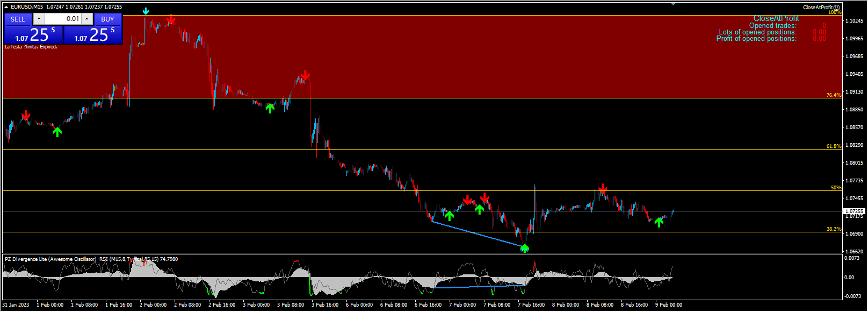Click the sell price tile under SELL
Screen dimensions: 868x312
coord(34,35)
